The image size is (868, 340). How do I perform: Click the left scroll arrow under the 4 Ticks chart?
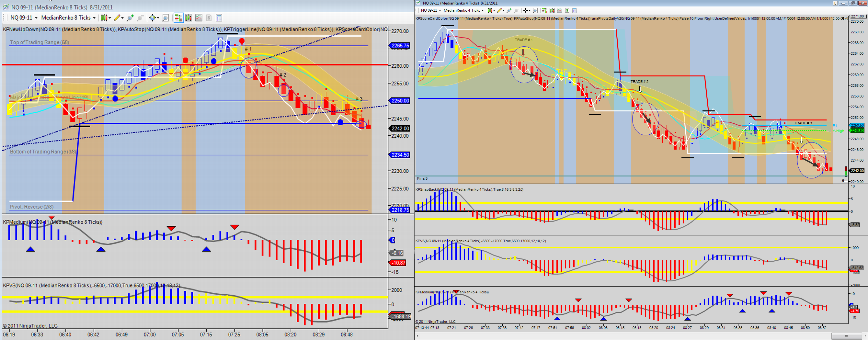(418, 335)
